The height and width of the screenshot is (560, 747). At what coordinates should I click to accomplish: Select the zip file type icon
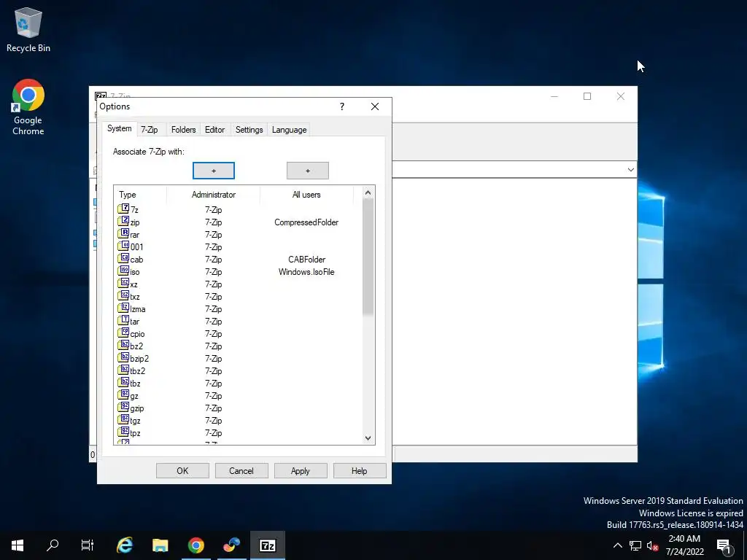[123, 221]
